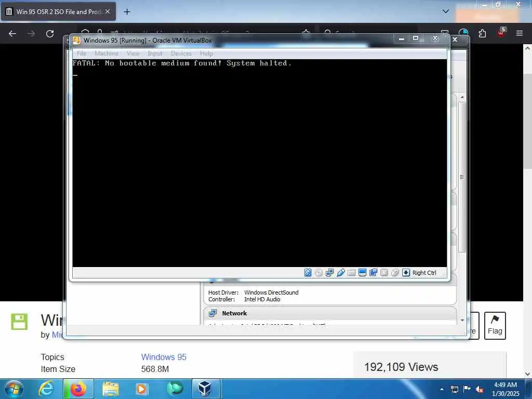Click the hard disk activity indicator icon
Screen dimensions: 532x399
(x=308, y=272)
